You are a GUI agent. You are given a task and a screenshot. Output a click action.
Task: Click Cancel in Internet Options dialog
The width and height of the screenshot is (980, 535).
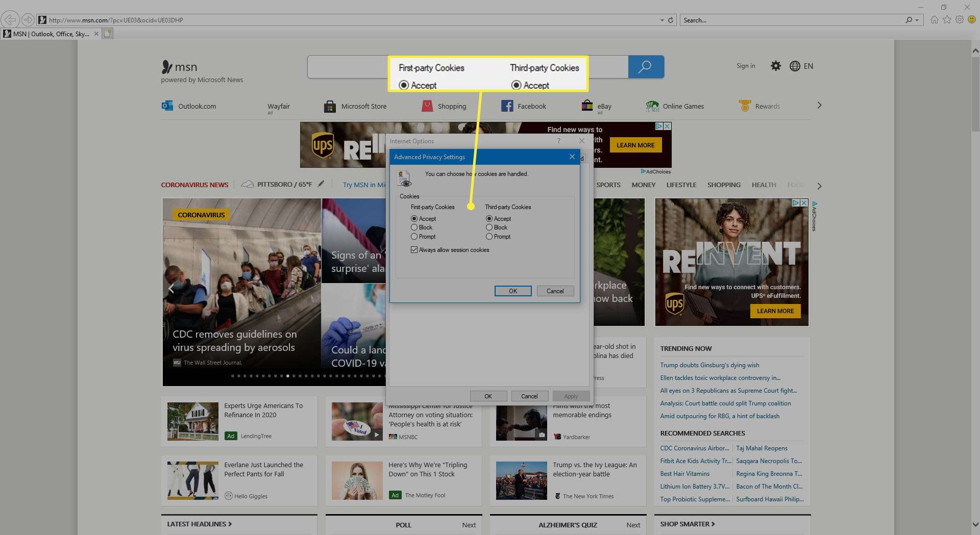(x=529, y=396)
